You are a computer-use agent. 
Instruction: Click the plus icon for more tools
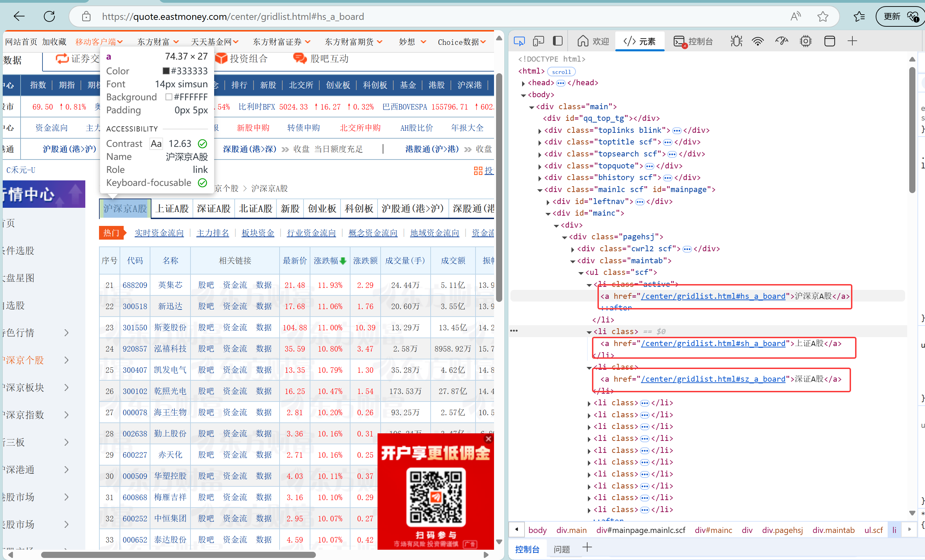pos(852,41)
